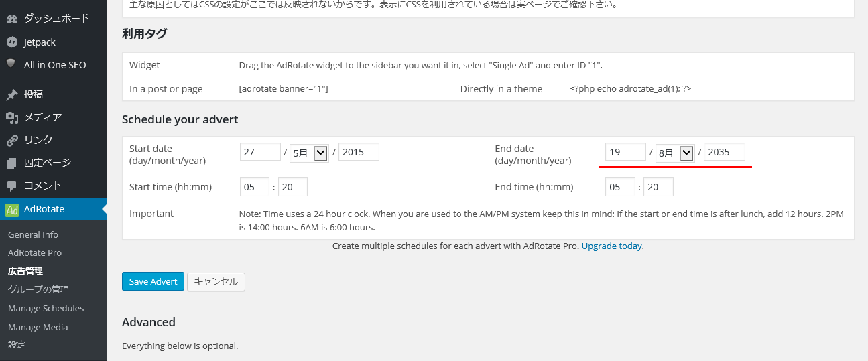Click the green AdRotate logo icon
This screenshot has height=361, width=868.
pyautogui.click(x=12, y=209)
